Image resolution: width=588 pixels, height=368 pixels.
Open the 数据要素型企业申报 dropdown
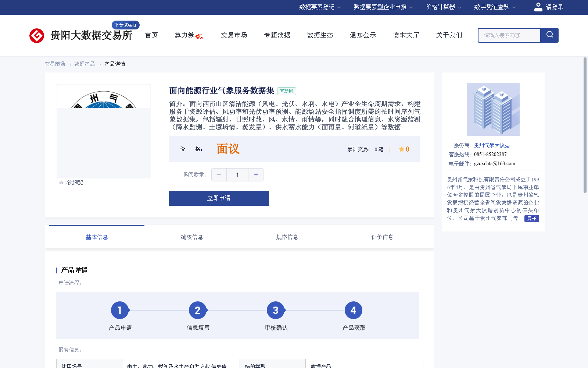tap(383, 7)
